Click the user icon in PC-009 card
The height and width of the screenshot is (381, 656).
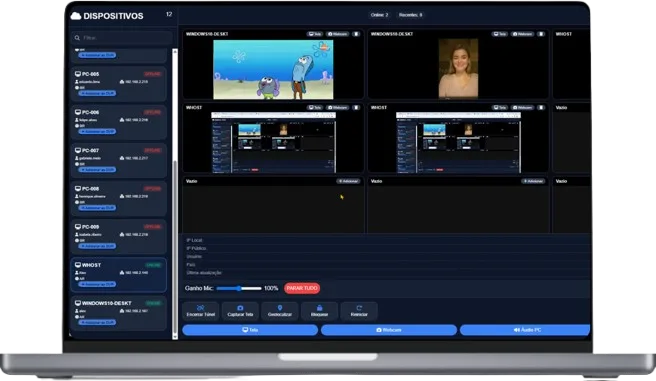pyautogui.click(x=77, y=234)
